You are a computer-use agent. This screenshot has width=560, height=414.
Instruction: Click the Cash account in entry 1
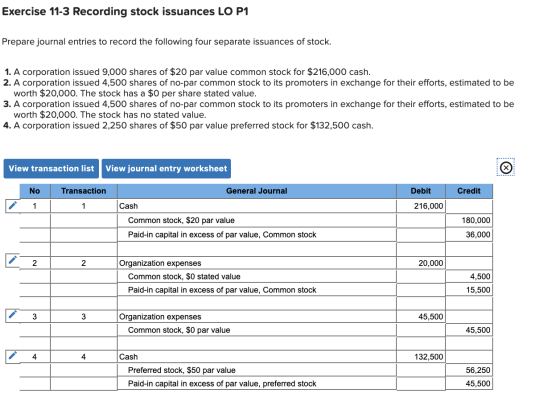click(257, 206)
